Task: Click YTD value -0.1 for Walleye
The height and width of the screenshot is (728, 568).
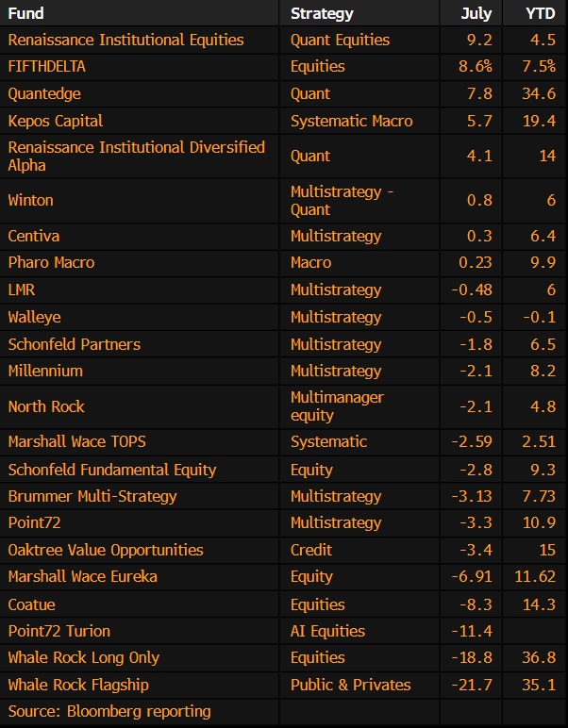Action: 540,317
